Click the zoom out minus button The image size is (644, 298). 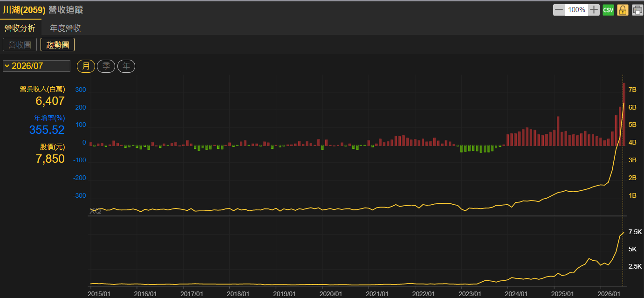pyautogui.click(x=559, y=10)
